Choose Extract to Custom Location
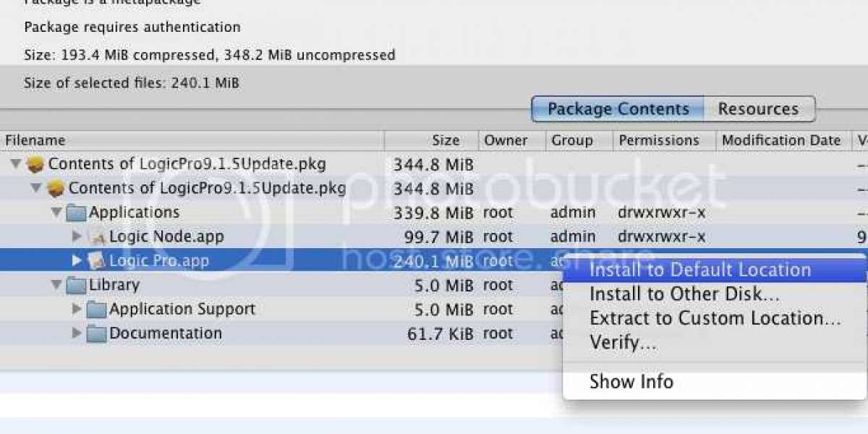The width and height of the screenshot is (868, 434). click(x=715, y=318)
